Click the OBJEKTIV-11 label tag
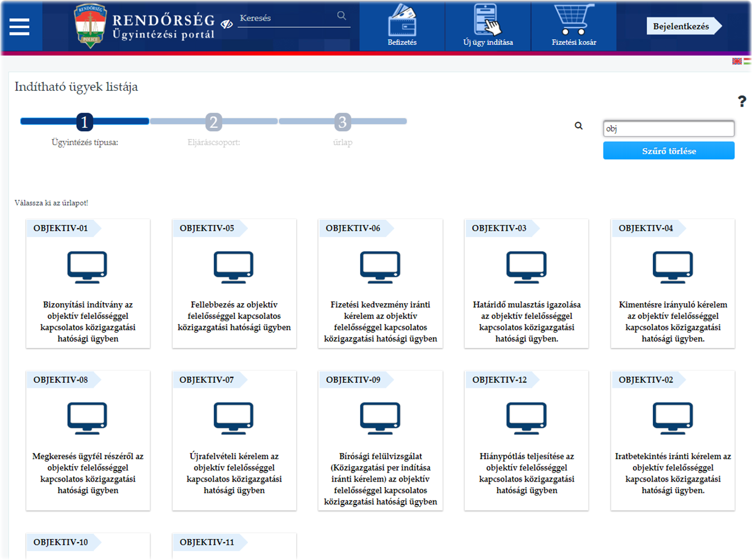The width and height of the screenshot is (752, 560). (209, 542)
